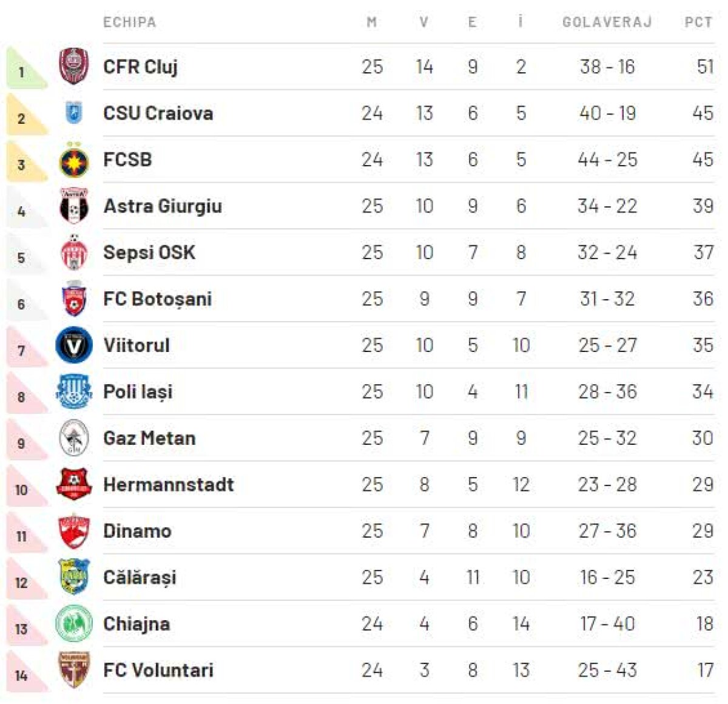
Task: Click the Astra Giurgiu club badge
Action: point(74,206)
